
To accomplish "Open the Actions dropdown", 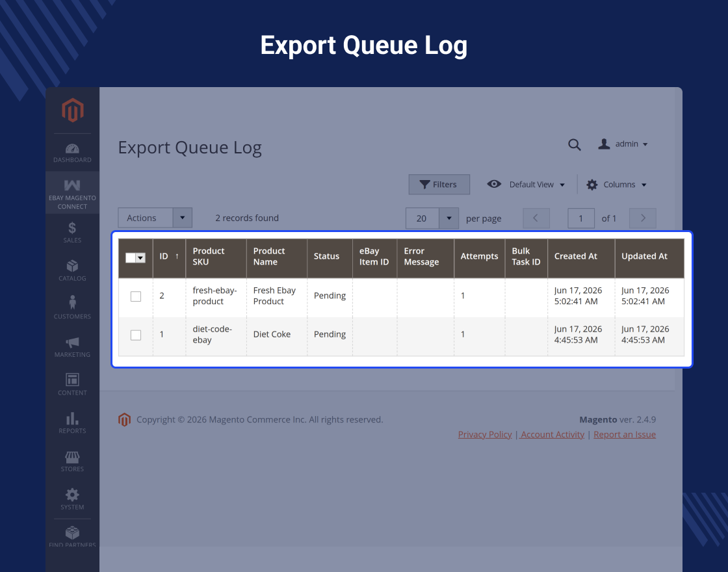I will click(x=155, y=218).
